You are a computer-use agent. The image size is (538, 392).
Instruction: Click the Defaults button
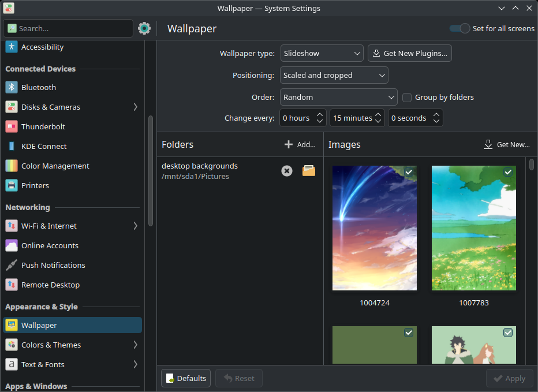click(185, 378)
